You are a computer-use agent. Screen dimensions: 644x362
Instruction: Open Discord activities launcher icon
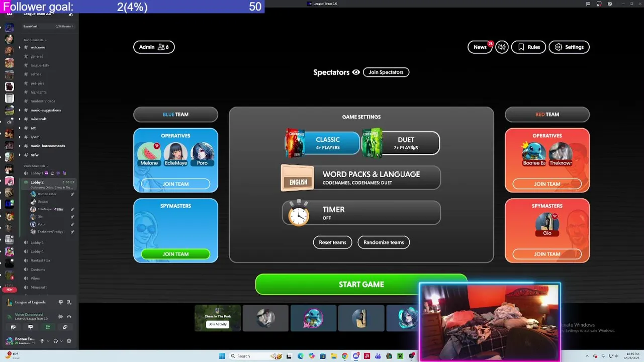[x=48, y=327]
